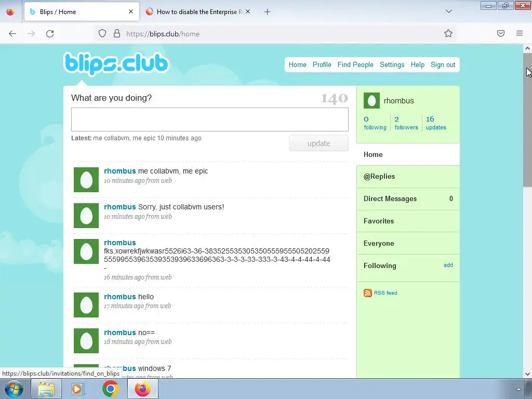Open the Everyone timeline

coord(408,243)
